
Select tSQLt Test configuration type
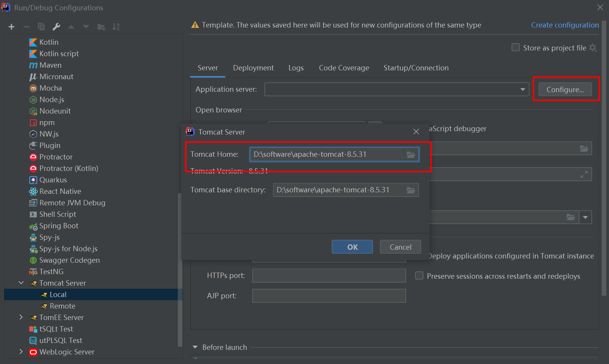[56, 329]
